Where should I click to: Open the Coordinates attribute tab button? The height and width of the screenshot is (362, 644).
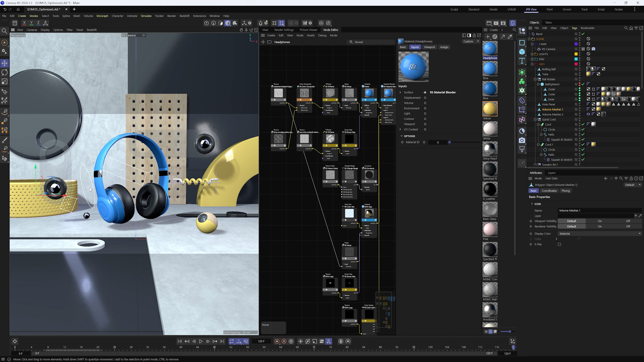tap(549, 191)
